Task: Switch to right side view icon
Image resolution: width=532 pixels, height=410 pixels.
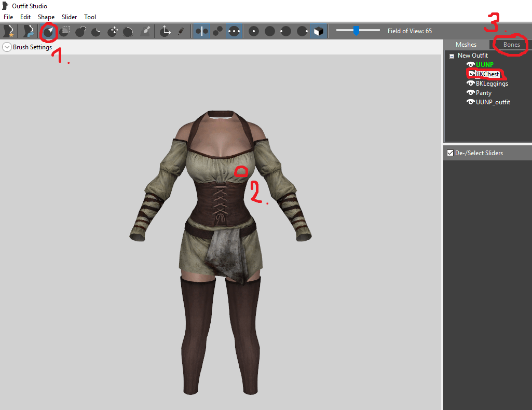Action: click(x=302, y=31)
